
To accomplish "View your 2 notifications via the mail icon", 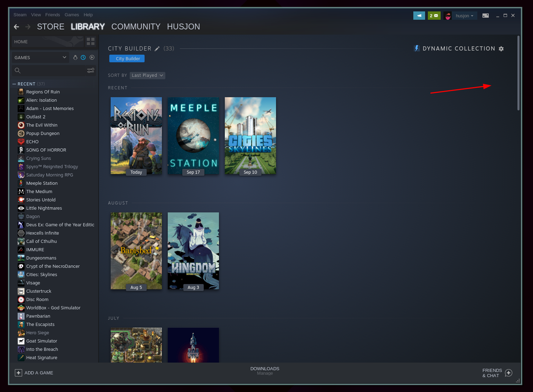I will pos(434,16).
